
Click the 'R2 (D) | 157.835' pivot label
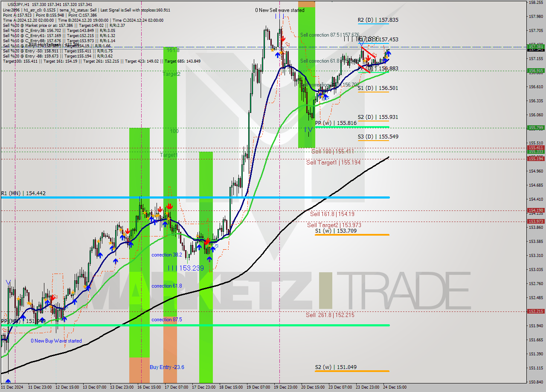[x=378, y=20]
